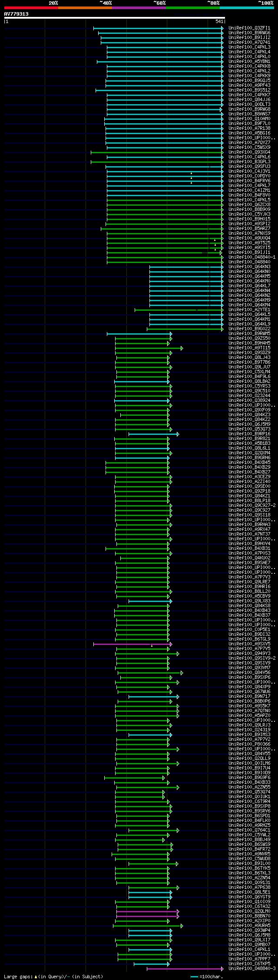The width and height of the screenshot is (278, 980).
Task: Click the purple alignment bar for O48840-3
Action: tap(185, 969)
